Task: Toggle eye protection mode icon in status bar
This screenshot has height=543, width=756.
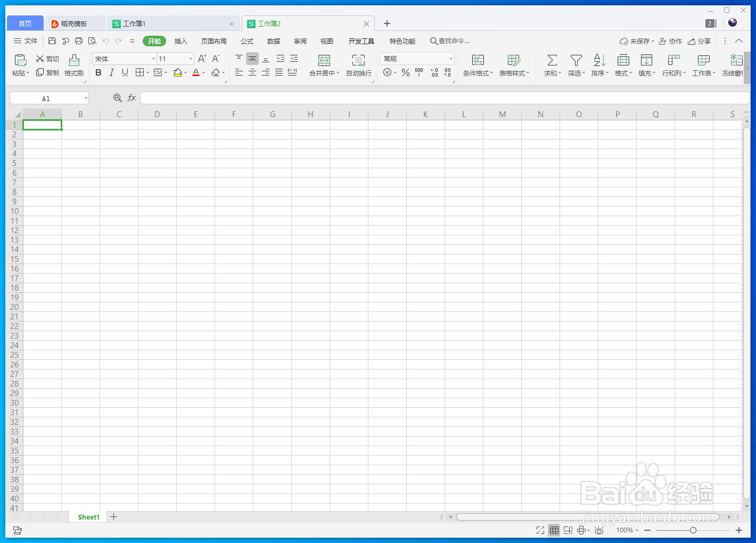Action: click(599, 530)
